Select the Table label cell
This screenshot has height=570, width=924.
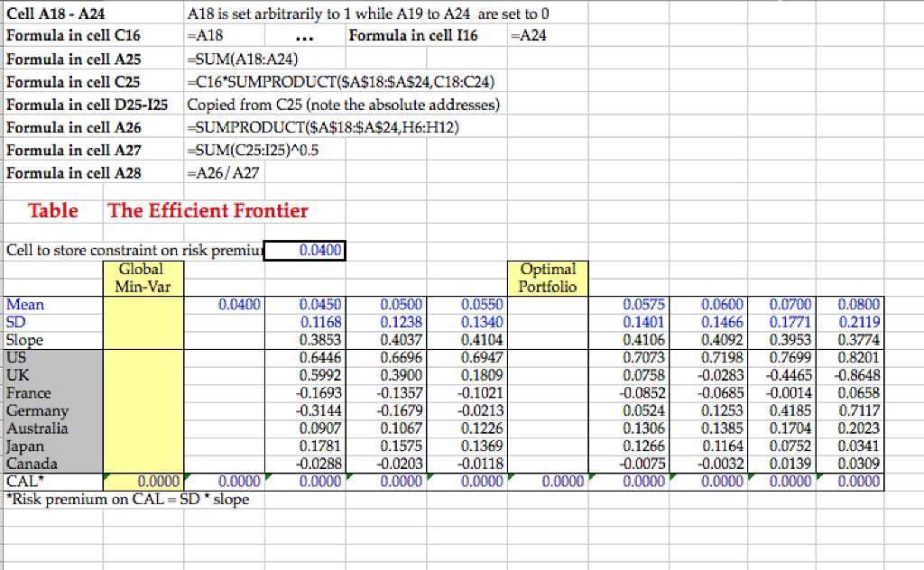point(52,211)
